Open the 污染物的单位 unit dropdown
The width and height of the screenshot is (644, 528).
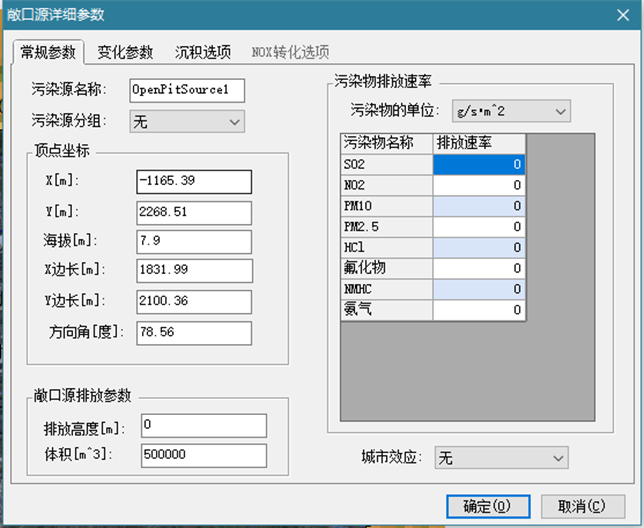point(510,110)
